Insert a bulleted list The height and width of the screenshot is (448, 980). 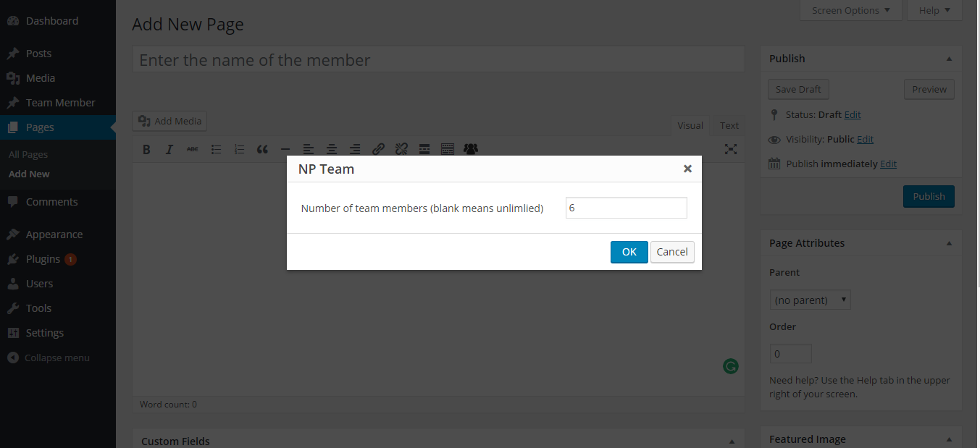(216, 149)
